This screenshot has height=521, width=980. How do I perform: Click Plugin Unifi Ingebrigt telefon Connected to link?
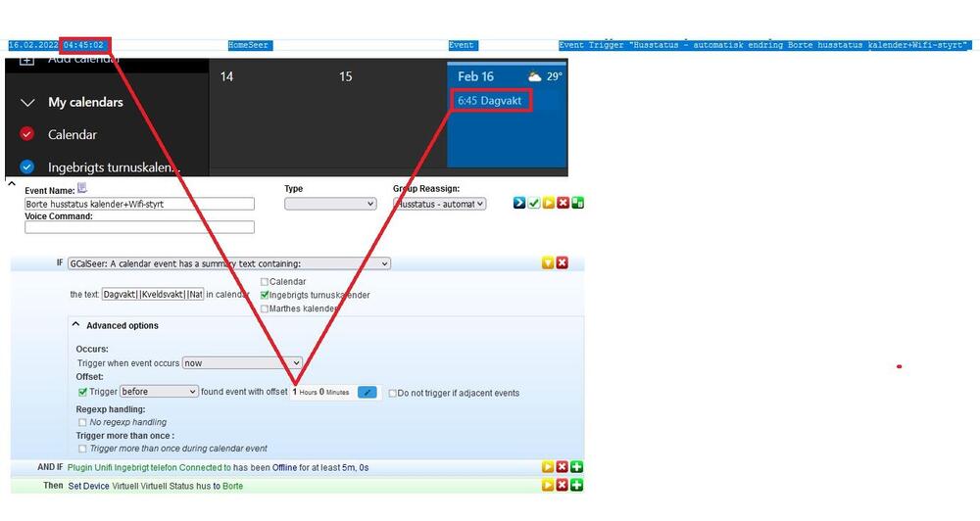click(149, 467)
